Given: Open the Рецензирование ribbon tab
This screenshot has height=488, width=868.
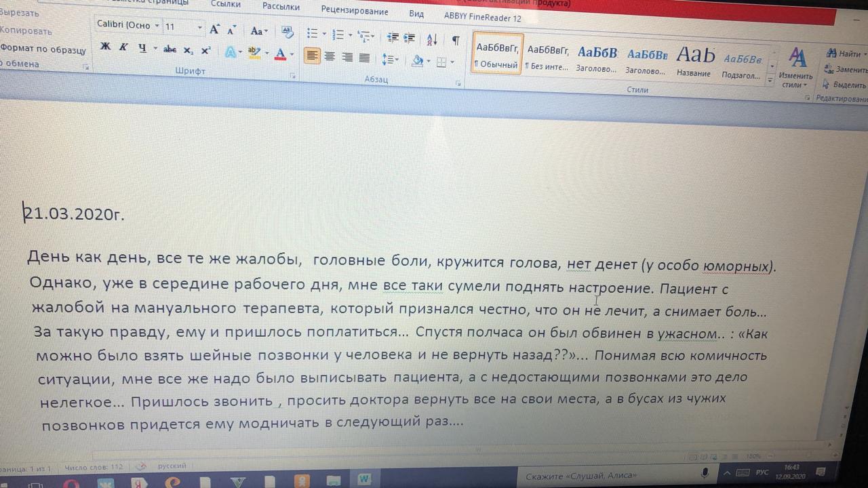Looking at the screenshot, I should tap(355, 11).
